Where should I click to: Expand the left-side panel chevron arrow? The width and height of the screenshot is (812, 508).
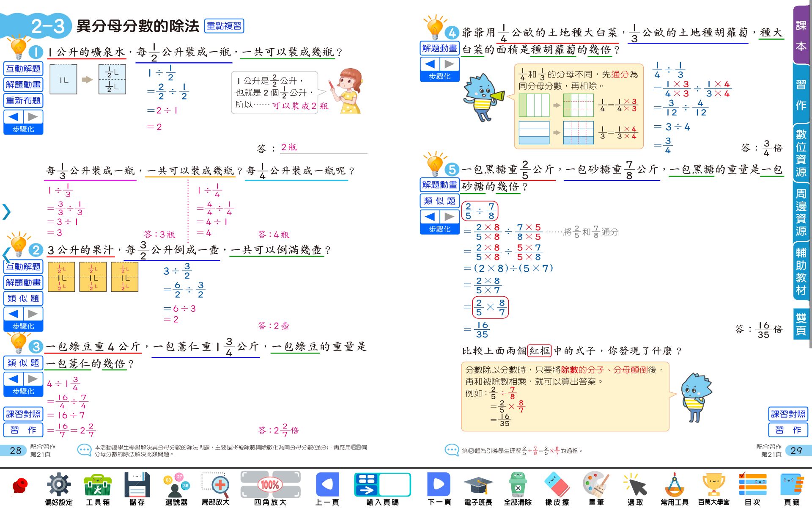coord(6,212)
